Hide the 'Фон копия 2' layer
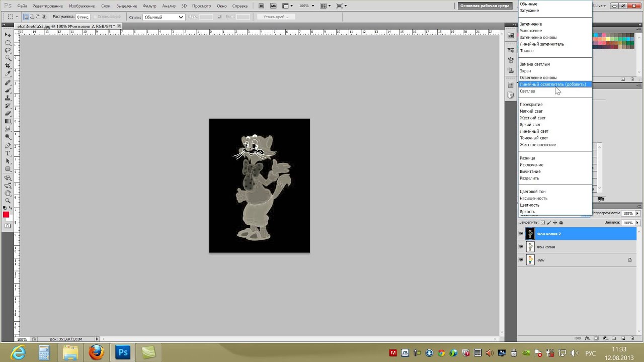 click(x=521, y=234)
